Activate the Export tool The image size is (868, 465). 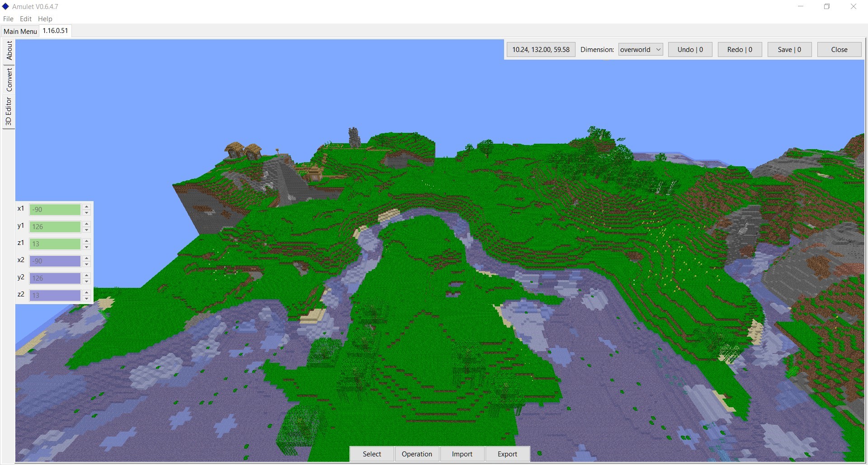pyautogui.click(x=507, y=454)
